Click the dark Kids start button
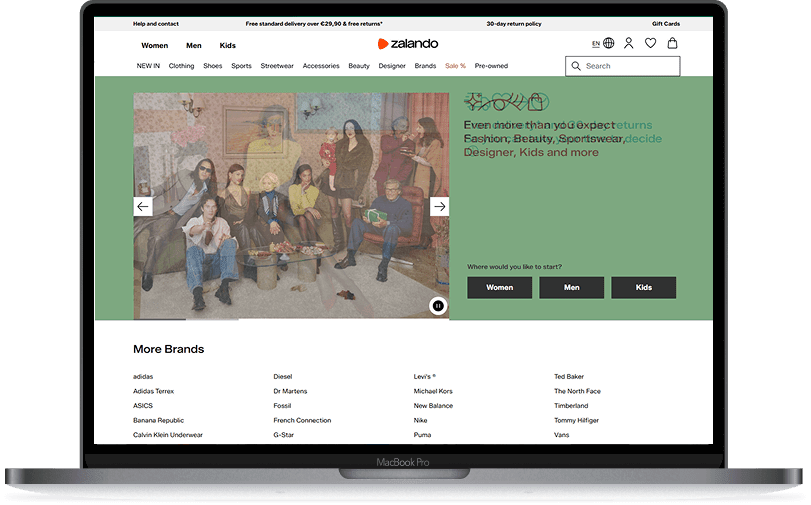This screenshot has height=505, width=811. click(x=643, y=288)
